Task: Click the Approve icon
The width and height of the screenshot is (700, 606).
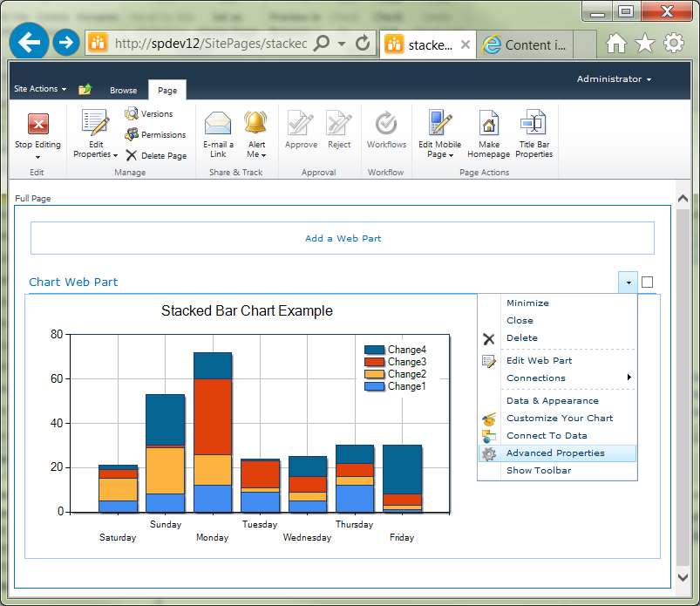Action: [301, 123]
